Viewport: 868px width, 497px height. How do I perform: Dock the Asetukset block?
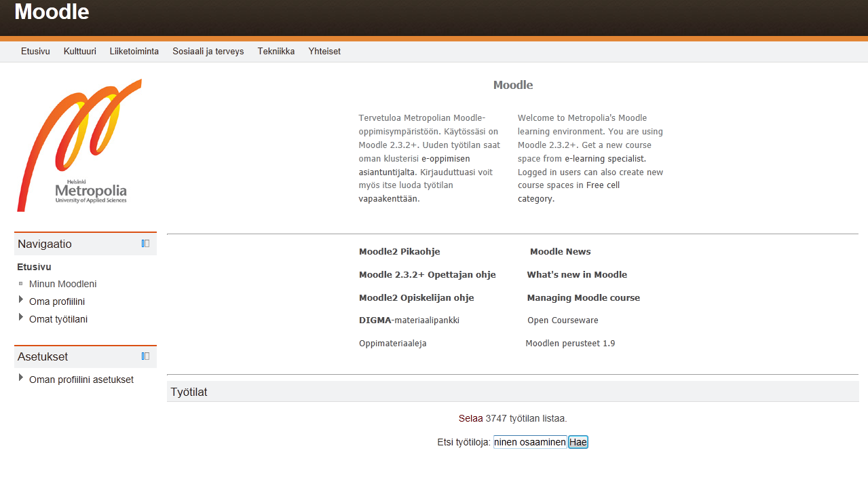(x=145, y=356)
